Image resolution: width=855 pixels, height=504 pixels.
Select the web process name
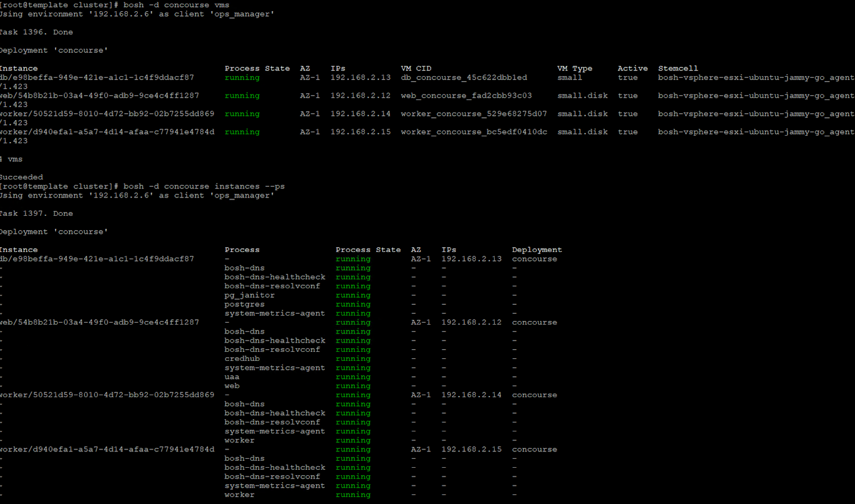pyautogui.click(x=232, y=386)
